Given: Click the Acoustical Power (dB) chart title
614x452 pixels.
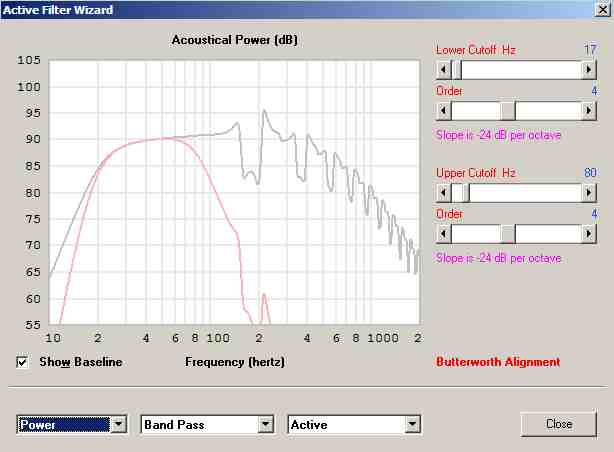Looking at the screenshot, I should coord(235,40).
